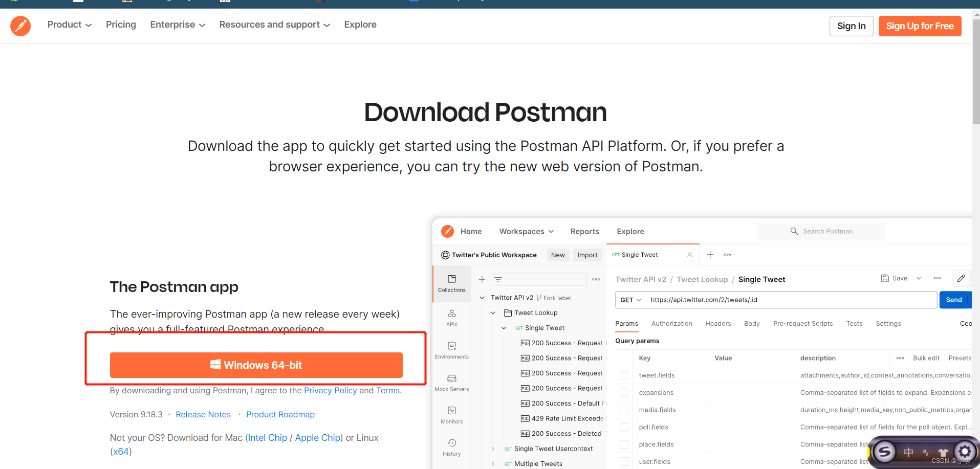The height and width of the screenshot is (469, 980).
Task: Open the Terms link
Action: 388,390
